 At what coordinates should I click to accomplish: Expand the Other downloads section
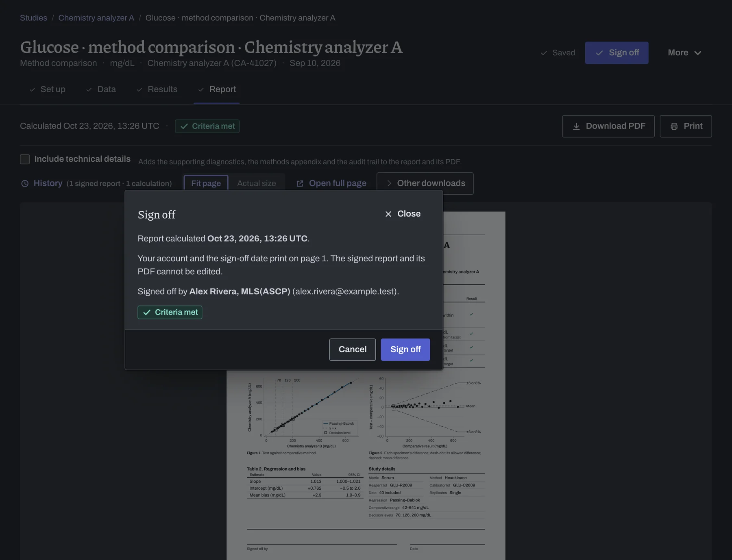point(425,183)
